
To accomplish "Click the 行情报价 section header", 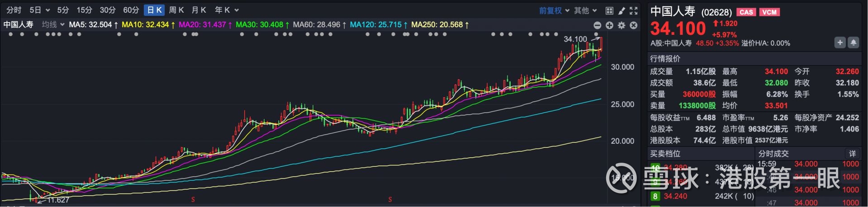I will 665,59.
